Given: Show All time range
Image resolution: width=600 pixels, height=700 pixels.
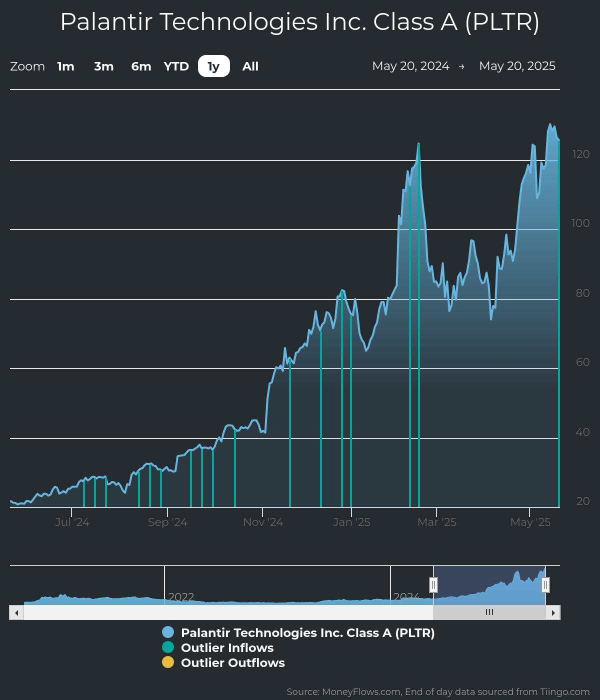Looking at the screenshot, I should (250, 66).
